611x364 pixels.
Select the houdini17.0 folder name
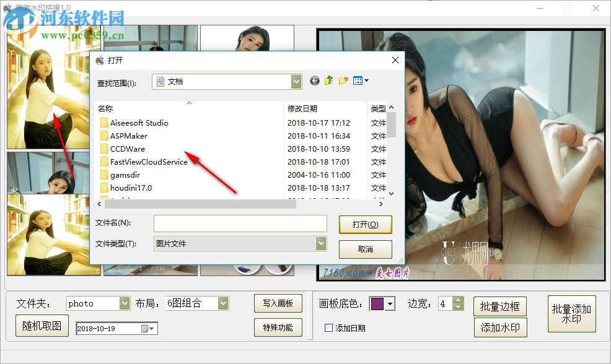click(131, 188)
